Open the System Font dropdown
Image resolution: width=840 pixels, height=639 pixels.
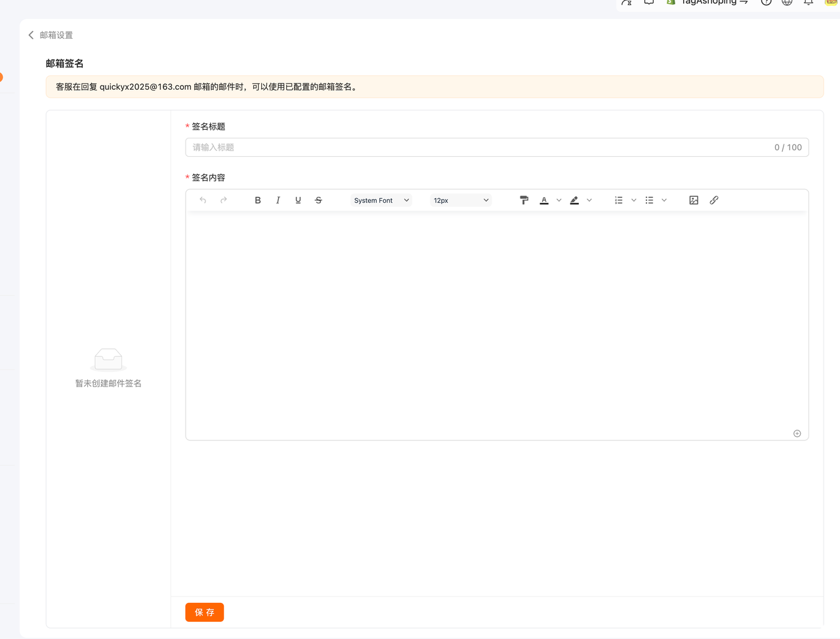coord(381,200)
